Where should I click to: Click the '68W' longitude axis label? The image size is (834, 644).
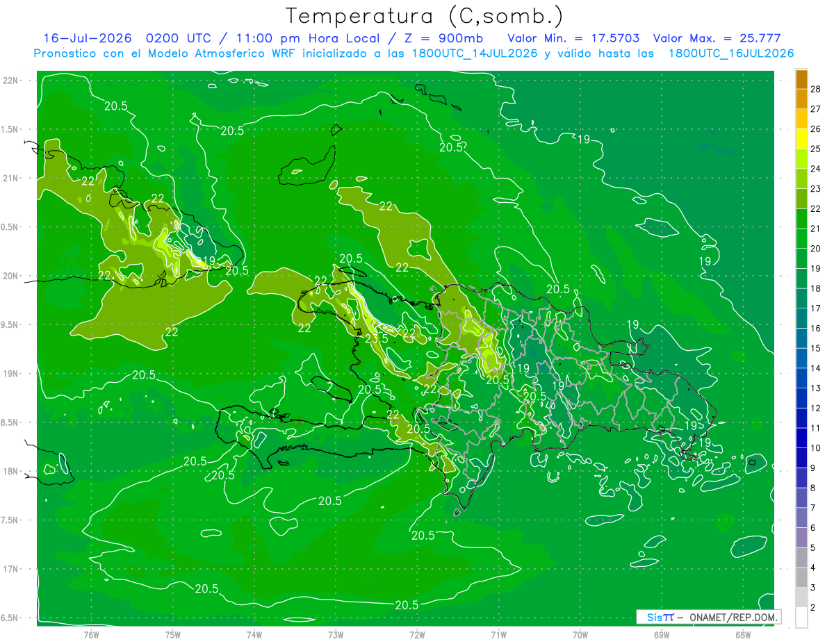(x=742, y=635)
